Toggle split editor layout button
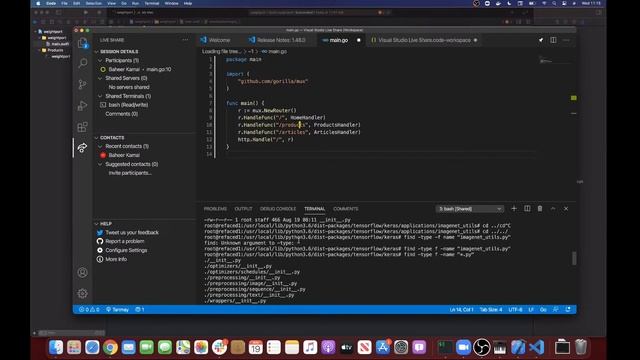This screenshot has width=640, height=360. click(553, 40)
